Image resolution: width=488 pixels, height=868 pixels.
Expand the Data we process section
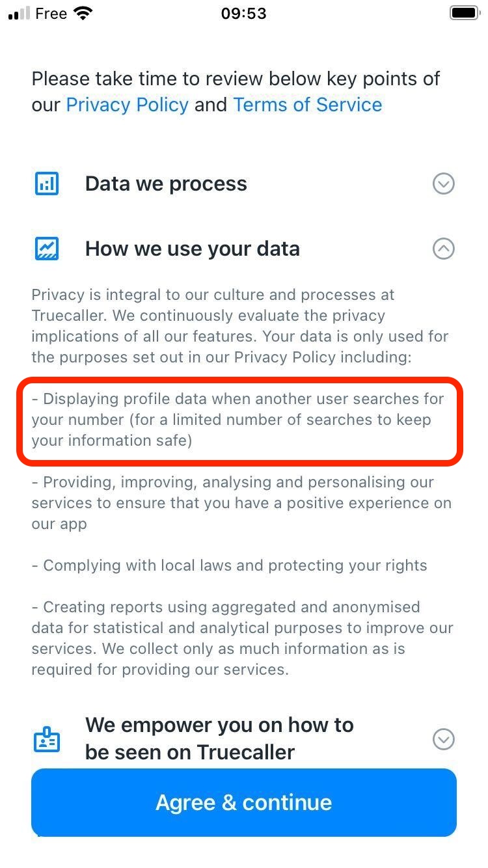tap(443, 183)
